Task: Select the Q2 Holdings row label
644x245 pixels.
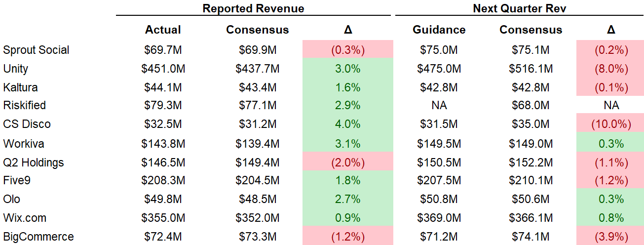Action: tap(33, 163)
